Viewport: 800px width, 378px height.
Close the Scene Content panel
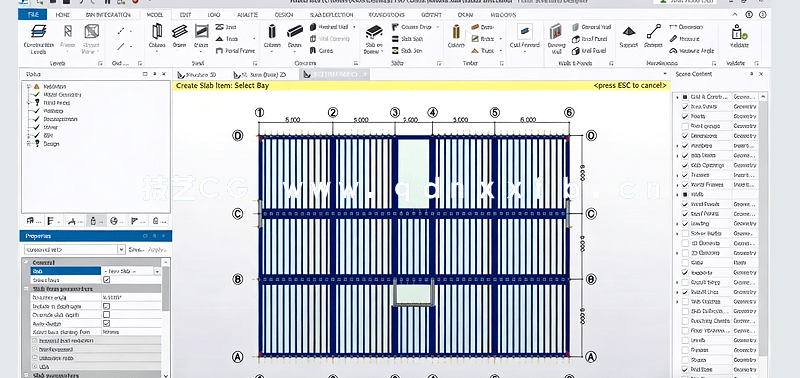[x=761, y=74]
